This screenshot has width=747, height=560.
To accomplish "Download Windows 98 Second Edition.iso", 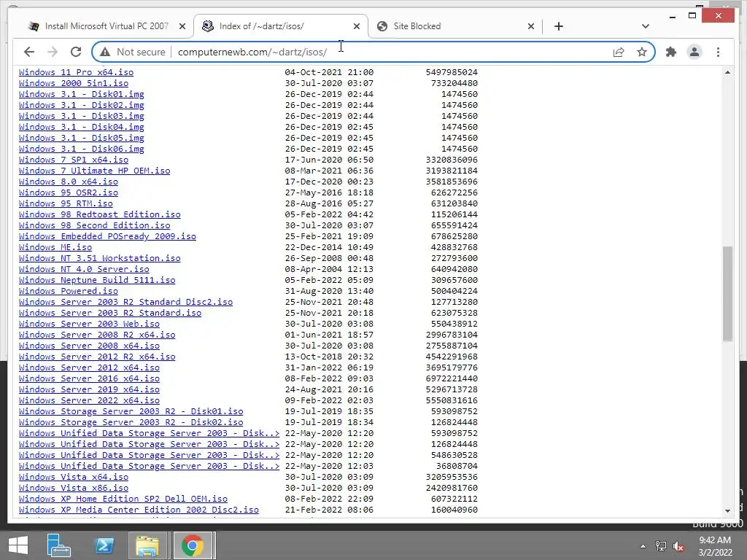I will pos(94,226).
